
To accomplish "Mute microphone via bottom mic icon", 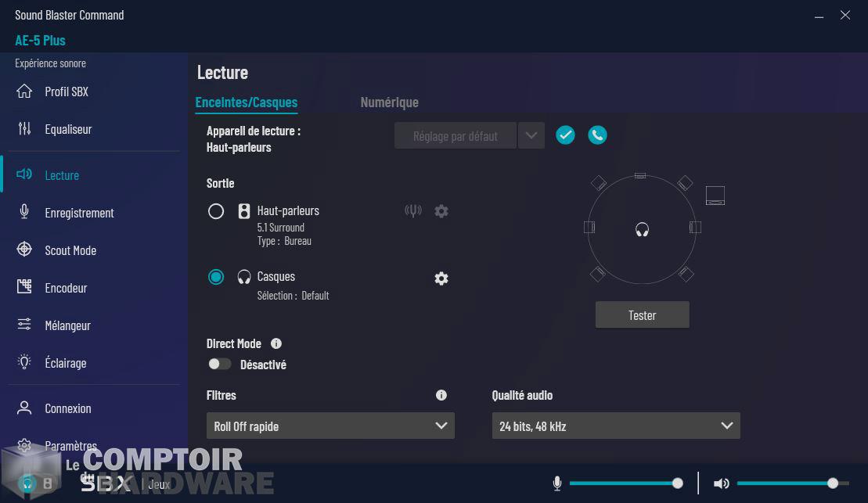I will [557, 483].
